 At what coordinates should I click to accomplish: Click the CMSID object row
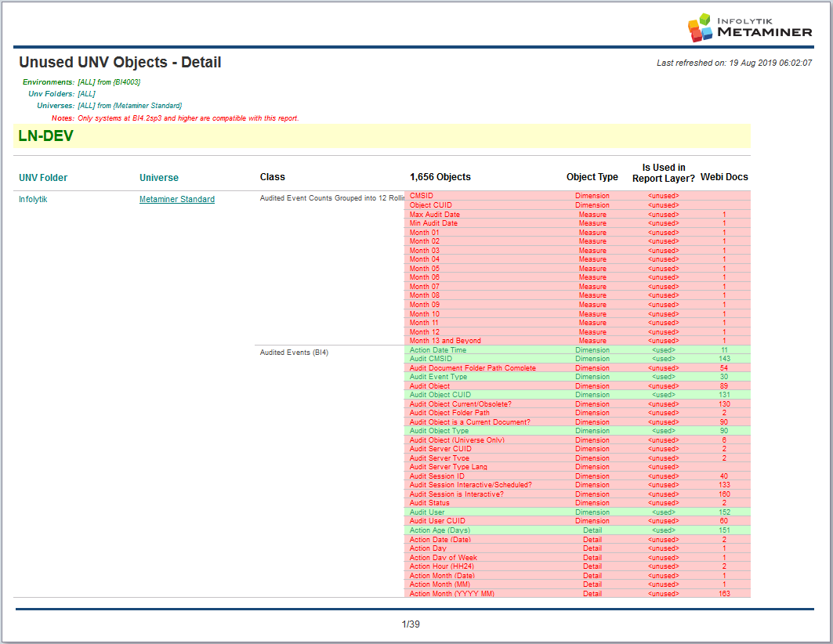[x=578, y=196]
